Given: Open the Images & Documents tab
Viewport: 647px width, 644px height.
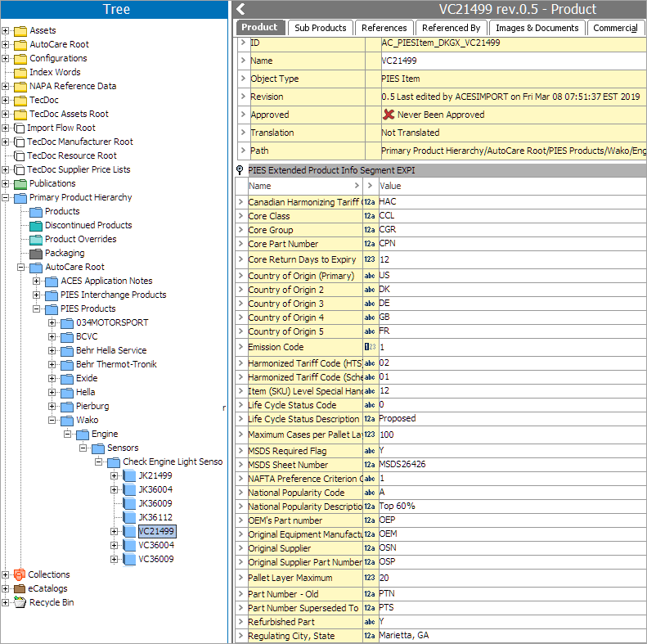Looking at the screenshot, I should pyautogui.click(x=537, y=28).
